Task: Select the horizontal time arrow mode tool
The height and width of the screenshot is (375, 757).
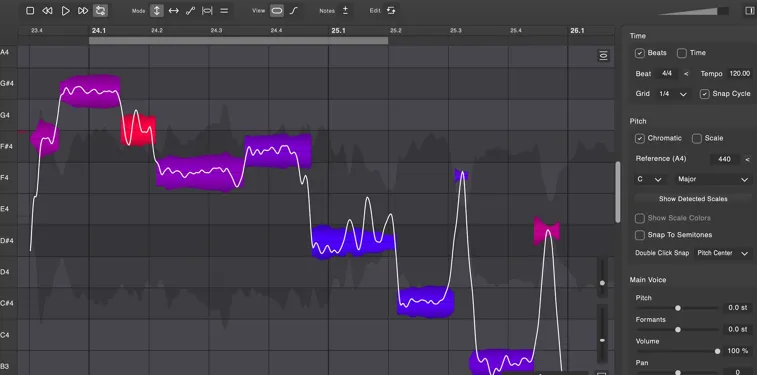Action: 173,11
